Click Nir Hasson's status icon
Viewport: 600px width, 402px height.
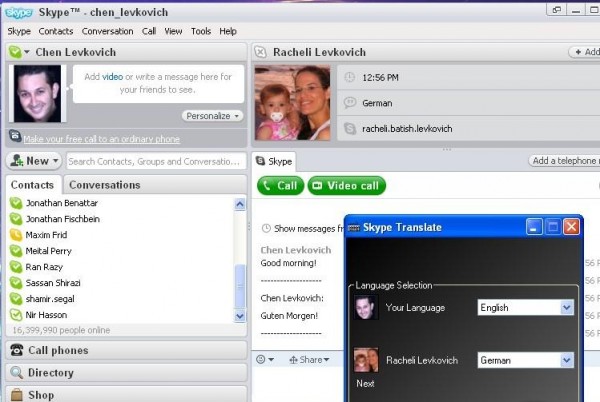16,315
